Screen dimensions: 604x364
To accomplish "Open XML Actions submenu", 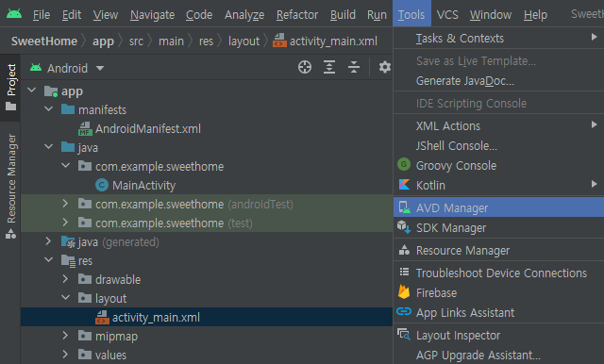I will pyautogui.click(x=499, y=125).
